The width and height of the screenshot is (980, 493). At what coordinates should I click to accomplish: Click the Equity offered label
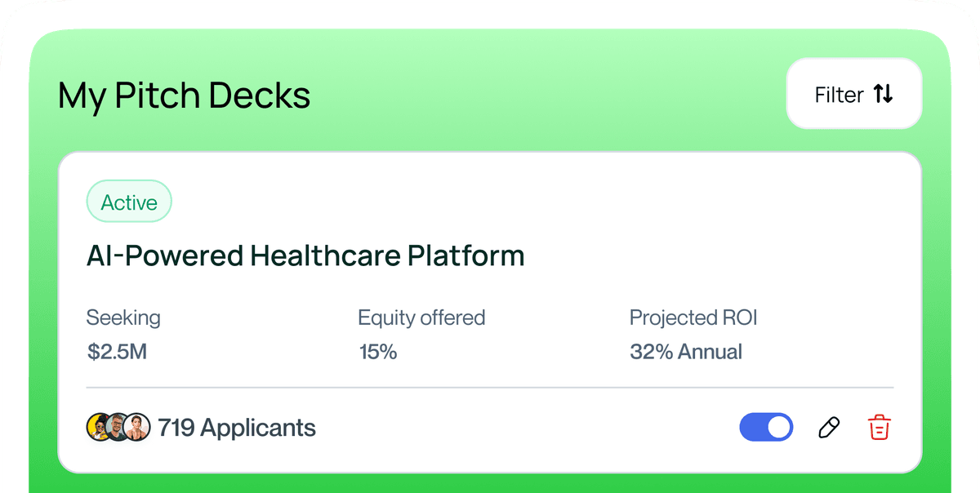tap(421, 318)
